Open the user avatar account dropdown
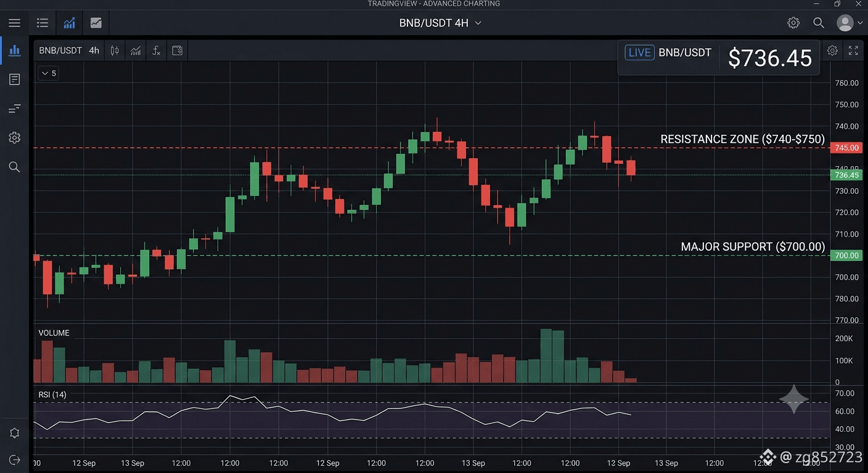The width and height of the screenshot is (868, 473). tap(850, 23)
